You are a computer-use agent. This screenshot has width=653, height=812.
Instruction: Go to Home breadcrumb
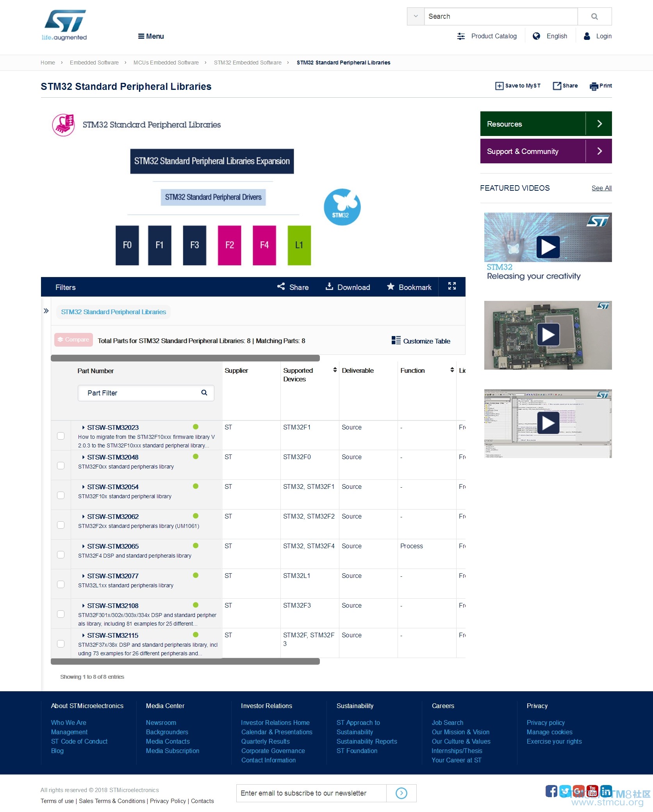click(x=48, y=63)
